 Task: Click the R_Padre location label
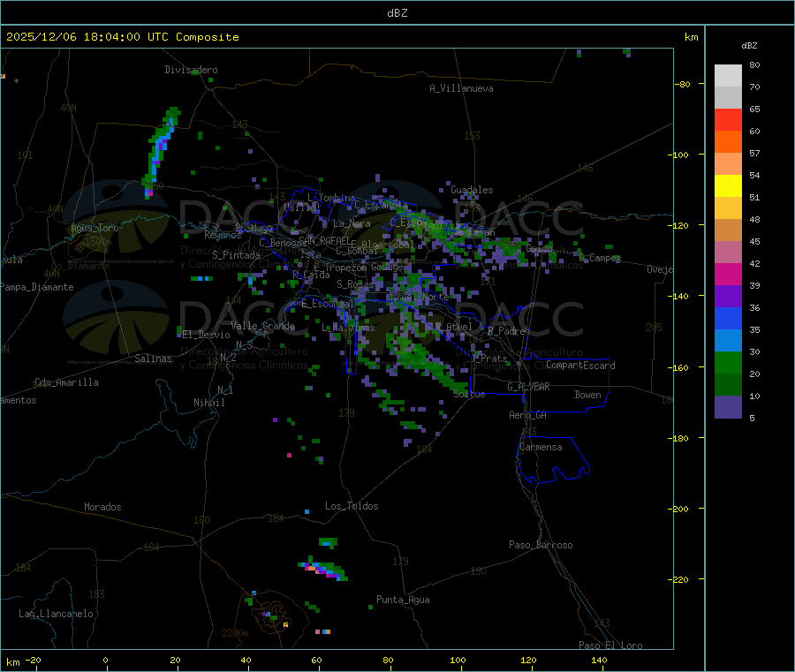coord(506,331)
